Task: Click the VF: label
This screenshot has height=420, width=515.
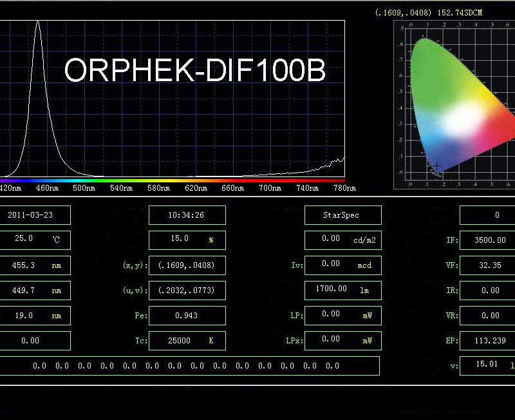Action: pyautogui.click(x=453, y=265)
